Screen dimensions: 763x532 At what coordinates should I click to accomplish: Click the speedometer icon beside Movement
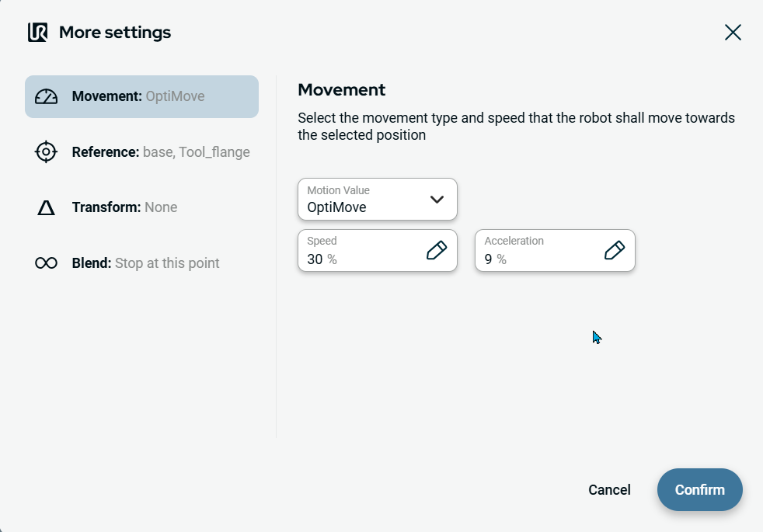tap(47, 96)
